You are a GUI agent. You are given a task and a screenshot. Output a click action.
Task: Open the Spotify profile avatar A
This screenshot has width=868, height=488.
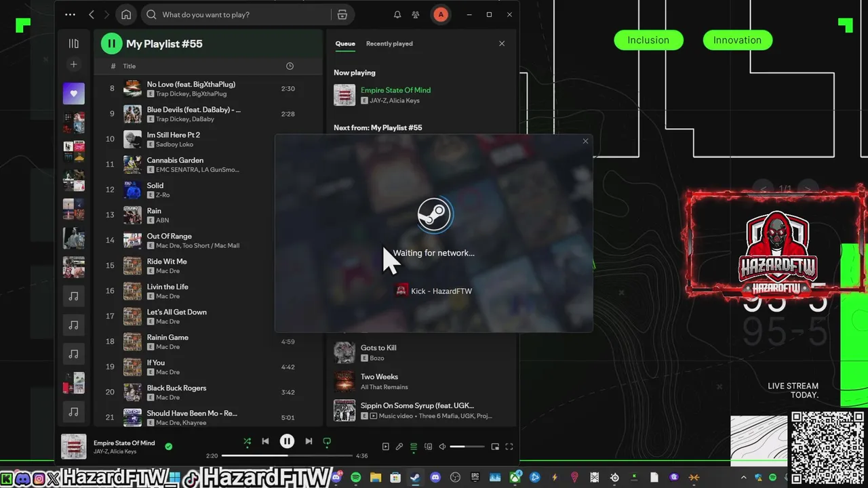(x=441, y=14)
